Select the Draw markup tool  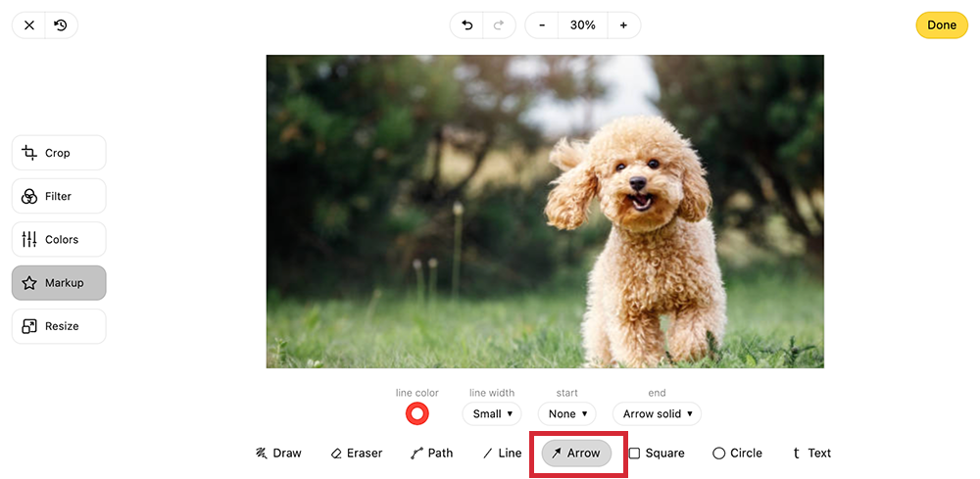(x=278, y=453)
